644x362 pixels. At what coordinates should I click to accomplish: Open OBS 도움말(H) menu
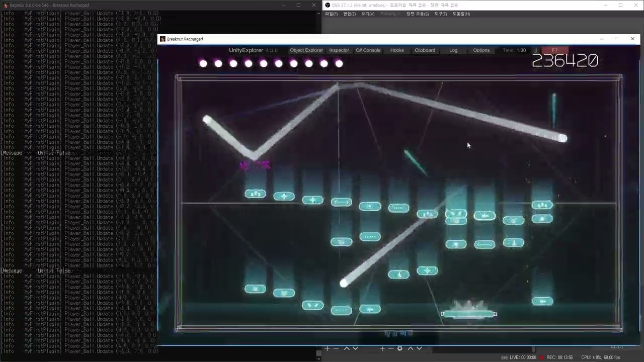(x=461, y=14)
